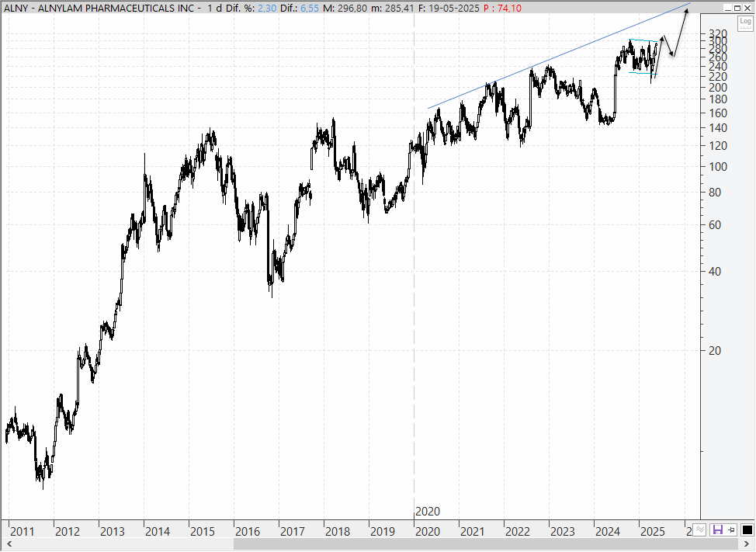Image resolution: width=756 pixels, height=552 pixels.
Task: Click the 2012 label on time axis
Action: tap(68, 531)
